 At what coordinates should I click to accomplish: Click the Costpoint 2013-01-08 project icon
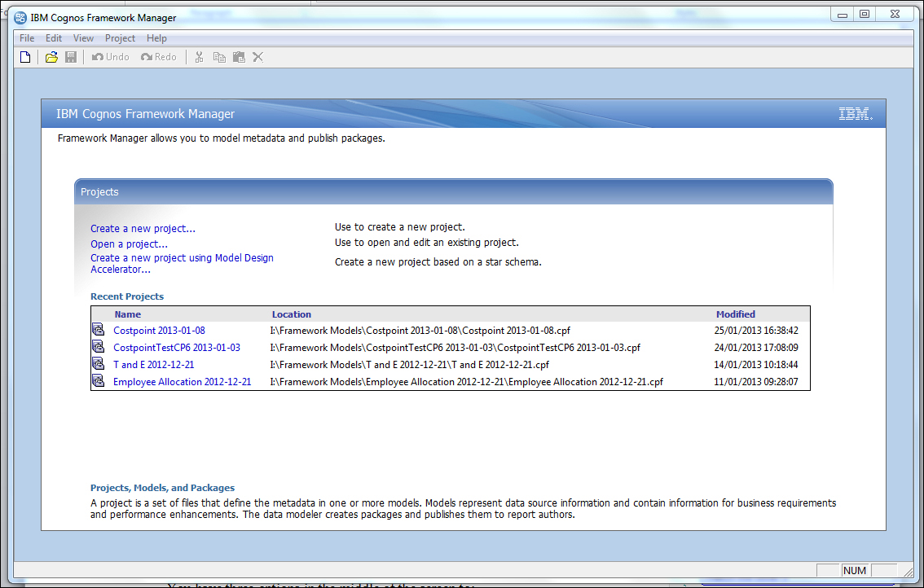click(98, 330)
